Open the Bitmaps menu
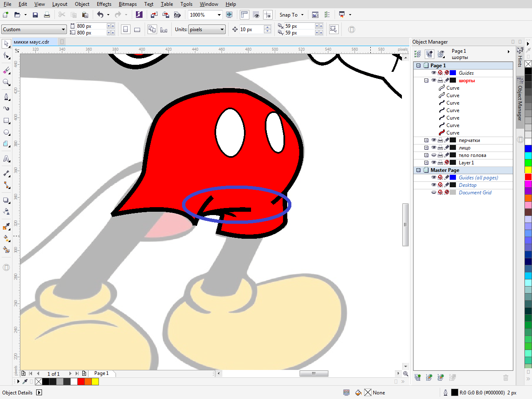The width and height of the screenshot is (532, 399). tap(128, 4)
